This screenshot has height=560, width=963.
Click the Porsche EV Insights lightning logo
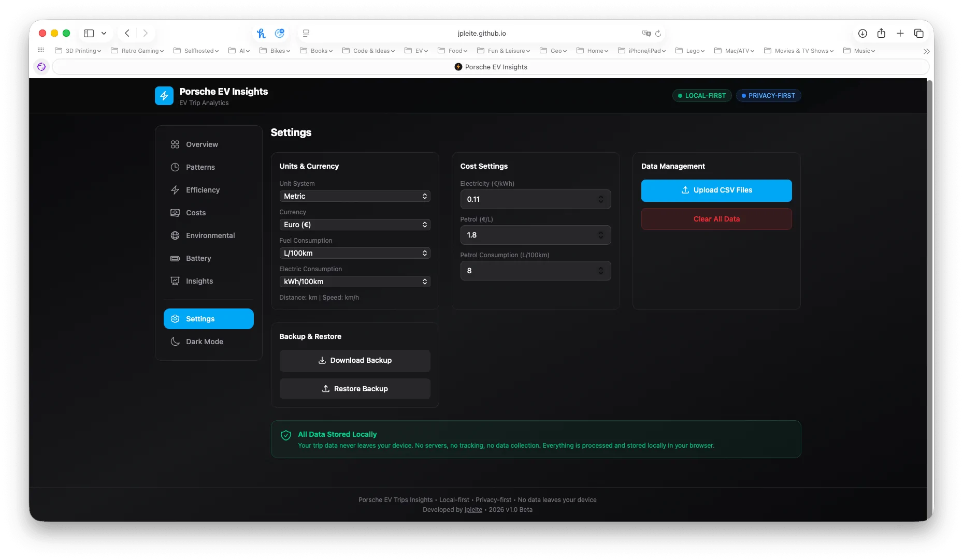[x=164, y=95]
